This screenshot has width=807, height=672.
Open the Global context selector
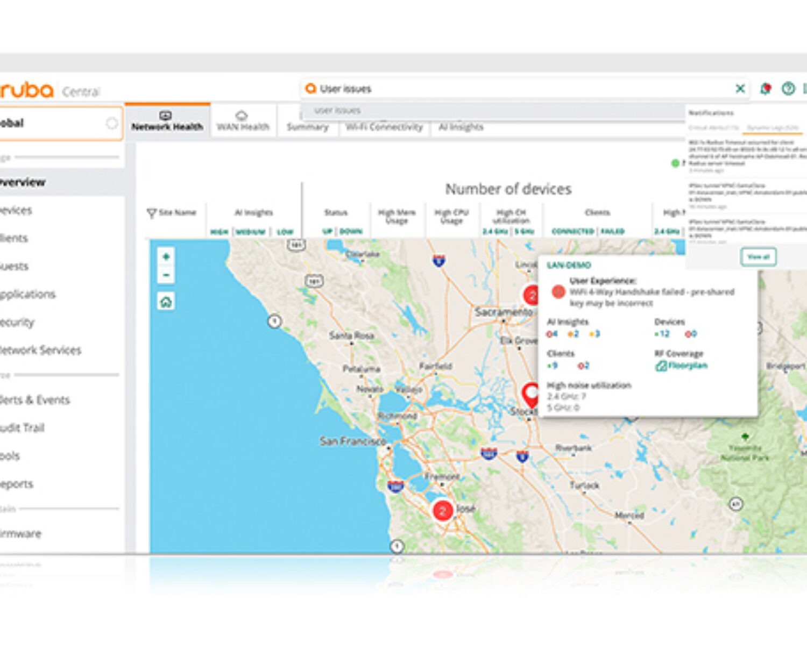[59, 123]
